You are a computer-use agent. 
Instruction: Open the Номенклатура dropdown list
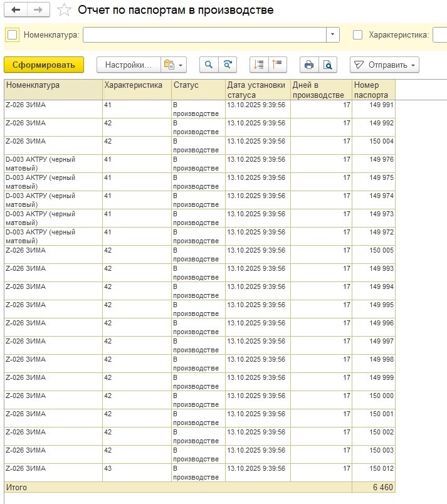[332, 35]
